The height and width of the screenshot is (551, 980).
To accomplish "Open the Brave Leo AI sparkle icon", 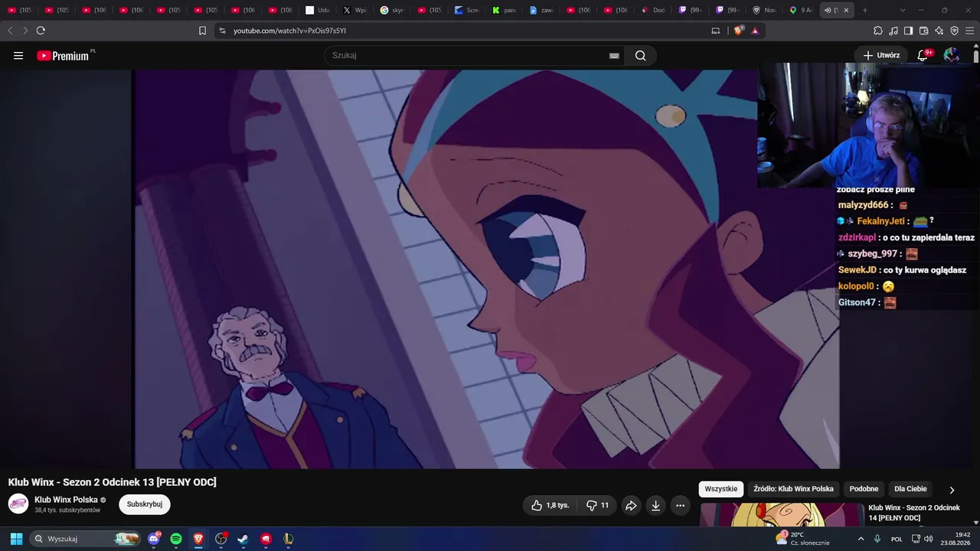I will tap(939, 31).
